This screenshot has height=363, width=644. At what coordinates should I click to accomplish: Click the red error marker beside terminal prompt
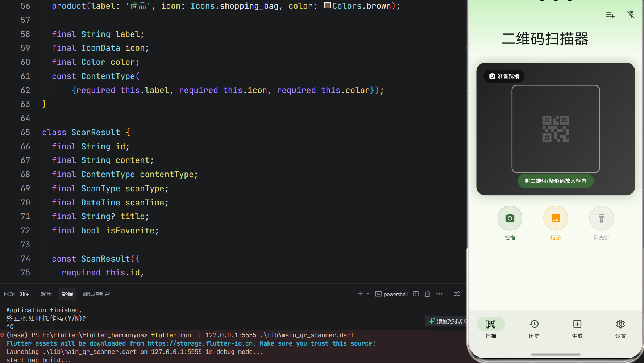[x=2, y=335]
